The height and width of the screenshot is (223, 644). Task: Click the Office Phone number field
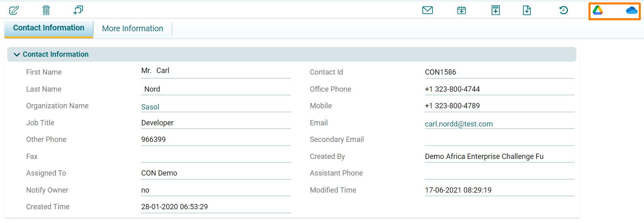pyautogui.click(x=499, y=89)
